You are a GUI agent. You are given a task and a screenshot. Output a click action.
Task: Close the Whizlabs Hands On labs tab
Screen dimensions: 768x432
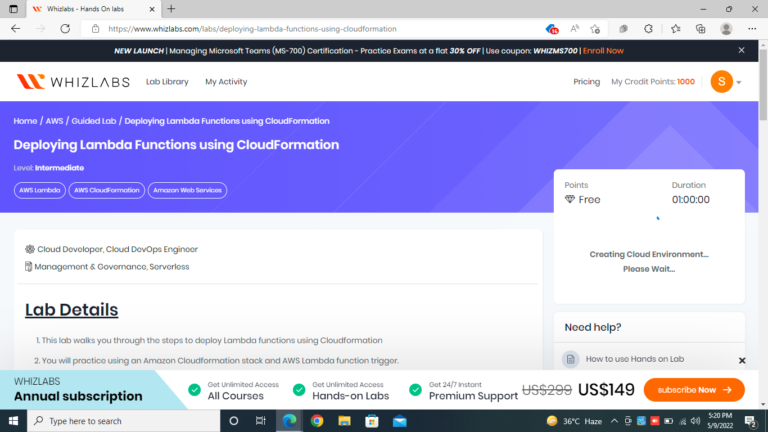tap(152, 9)
